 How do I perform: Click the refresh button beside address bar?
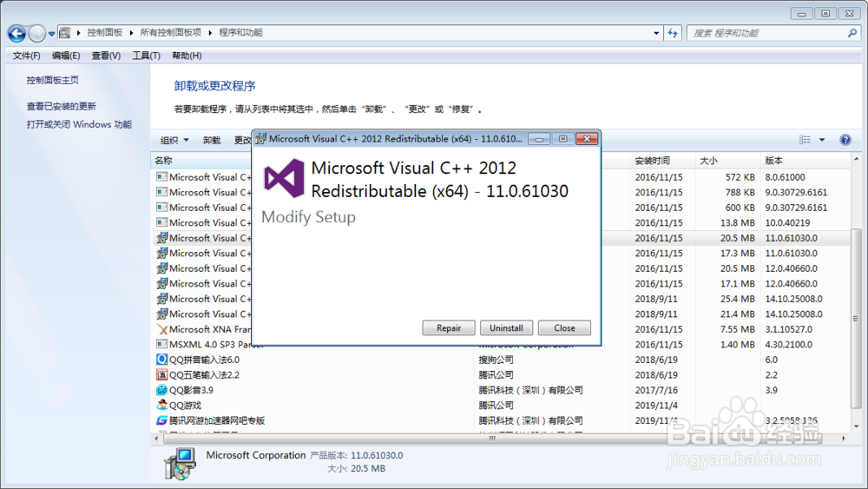(673, 33)
